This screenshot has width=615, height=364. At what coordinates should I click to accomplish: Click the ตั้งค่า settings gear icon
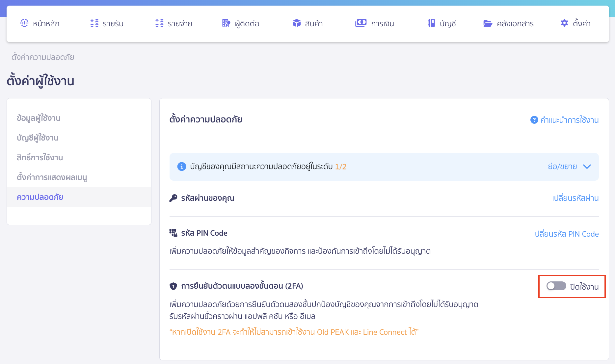(x=564, y=23)
